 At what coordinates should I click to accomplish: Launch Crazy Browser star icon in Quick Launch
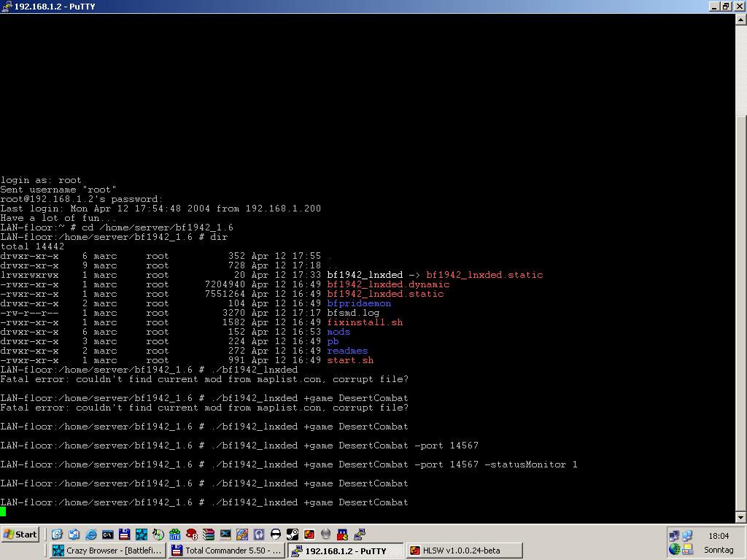pyautogui.click(x=142, y=534)
